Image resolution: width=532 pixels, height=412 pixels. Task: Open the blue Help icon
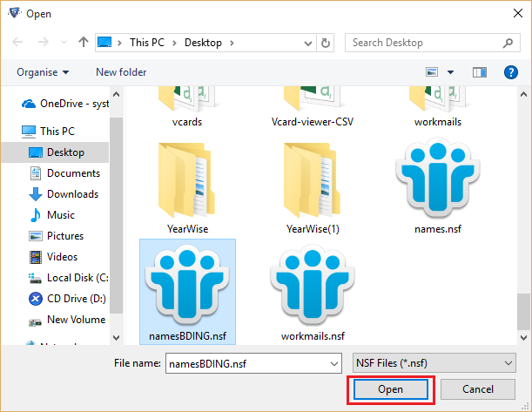pyautogui.click(x=510, y=72)
